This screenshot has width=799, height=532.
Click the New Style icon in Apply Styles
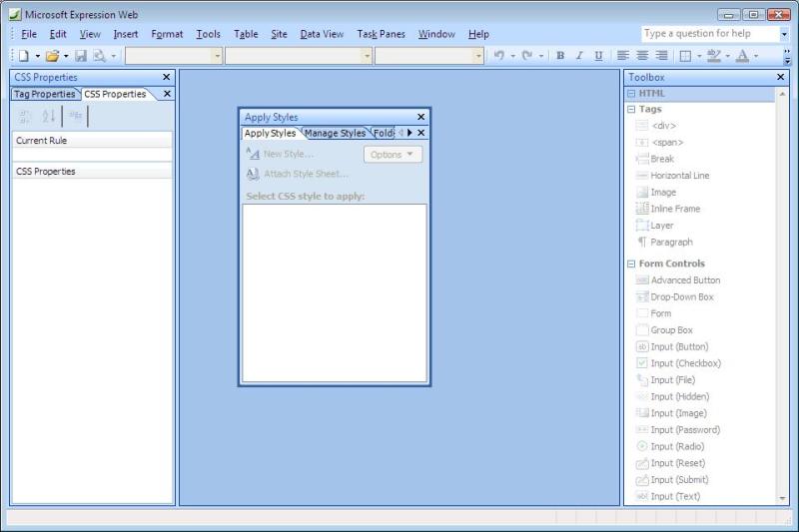click(x=253, y=154)
